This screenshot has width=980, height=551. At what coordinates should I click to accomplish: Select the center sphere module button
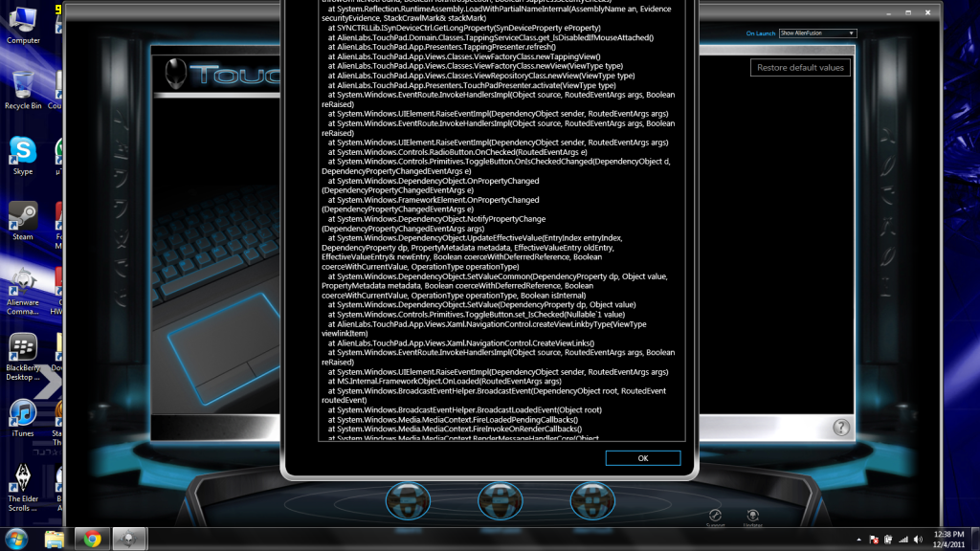[500, 501]
